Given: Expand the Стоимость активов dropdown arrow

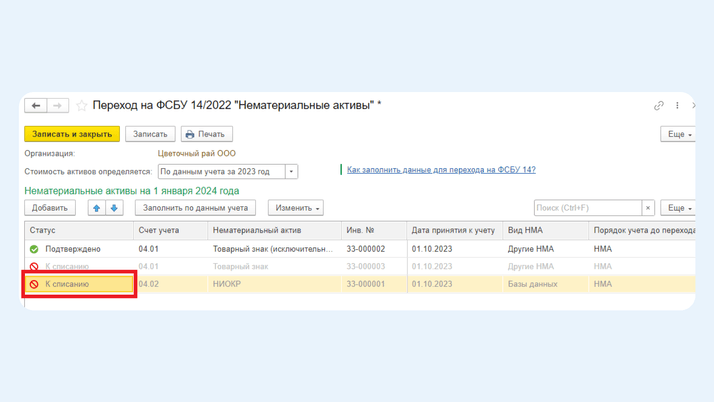Looking at the screenshot, I should point(291,172).
